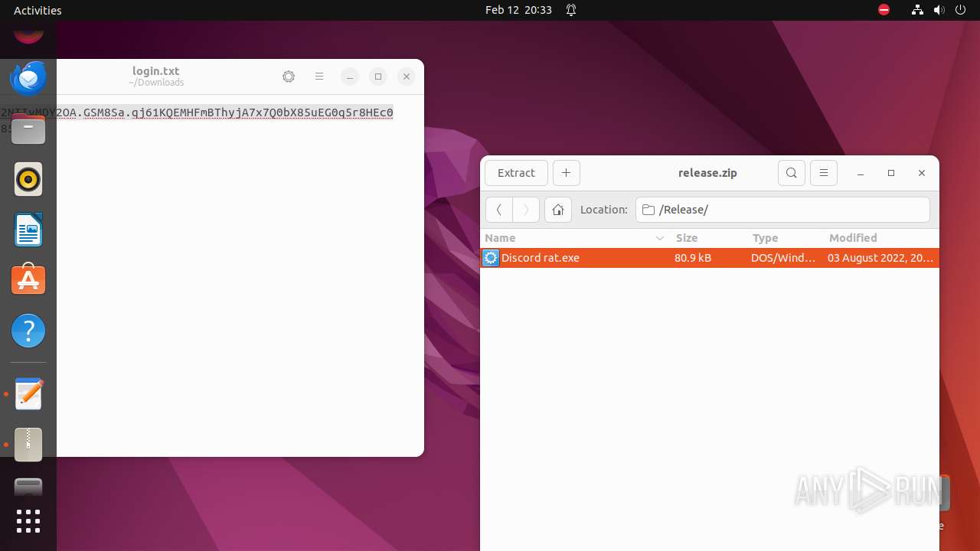Click the 80.9 kB size cell

pos(693,258)
